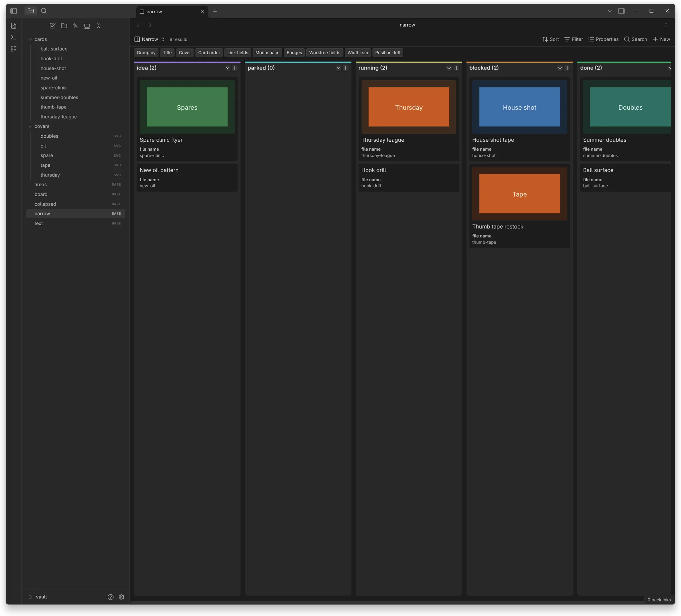Open the parked column chevron menu
This screenshot has width=681, height=616.
coord(338,68)
